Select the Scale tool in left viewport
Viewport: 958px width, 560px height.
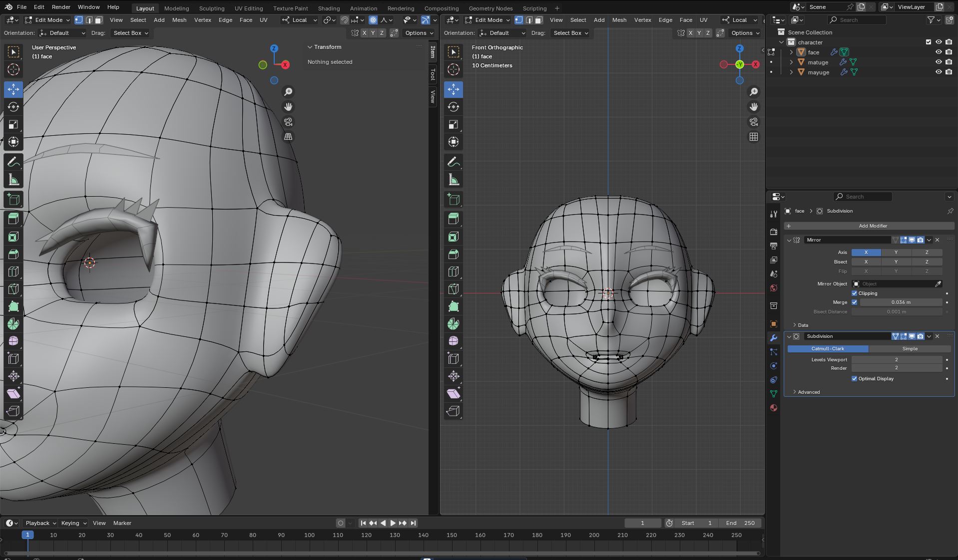coord(13,124)
